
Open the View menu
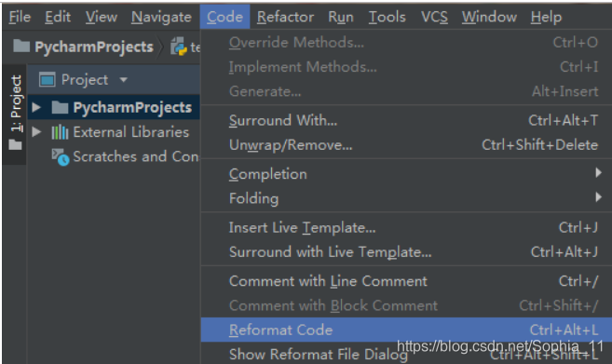(102, 17)
